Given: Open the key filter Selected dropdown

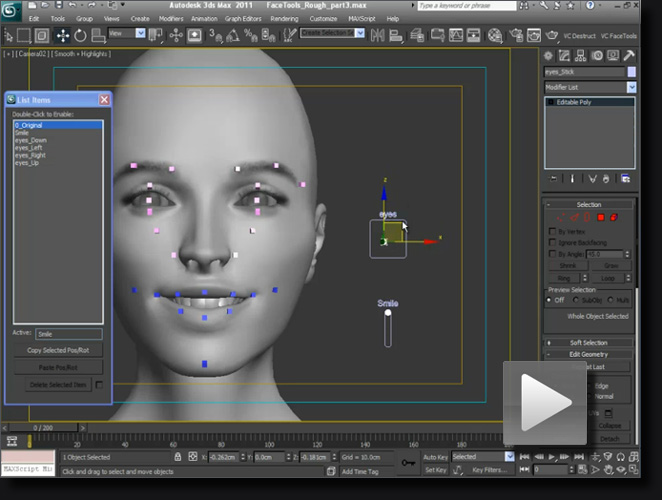Looking at the screenshot, I should point(509,457).
